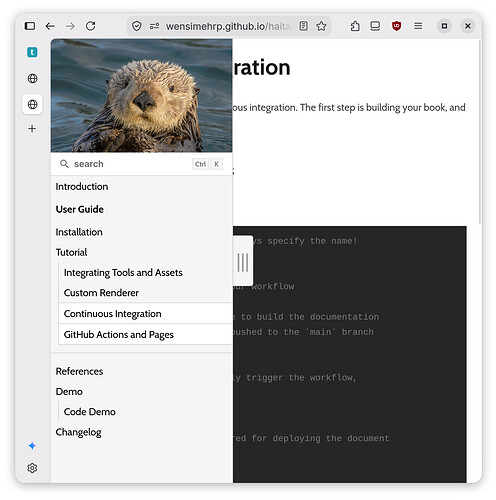Select the first globe vertical tab
496x500 pixels.
tap(32, 78)
